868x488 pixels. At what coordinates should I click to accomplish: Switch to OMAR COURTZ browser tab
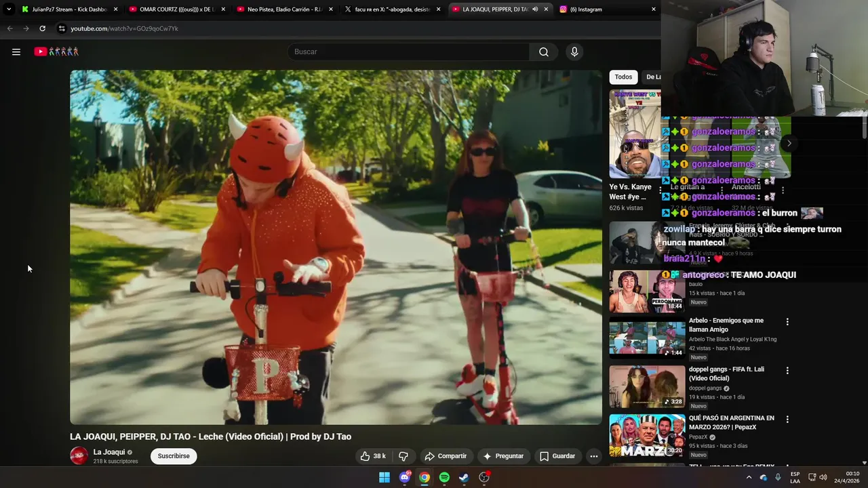click(177, 9)
